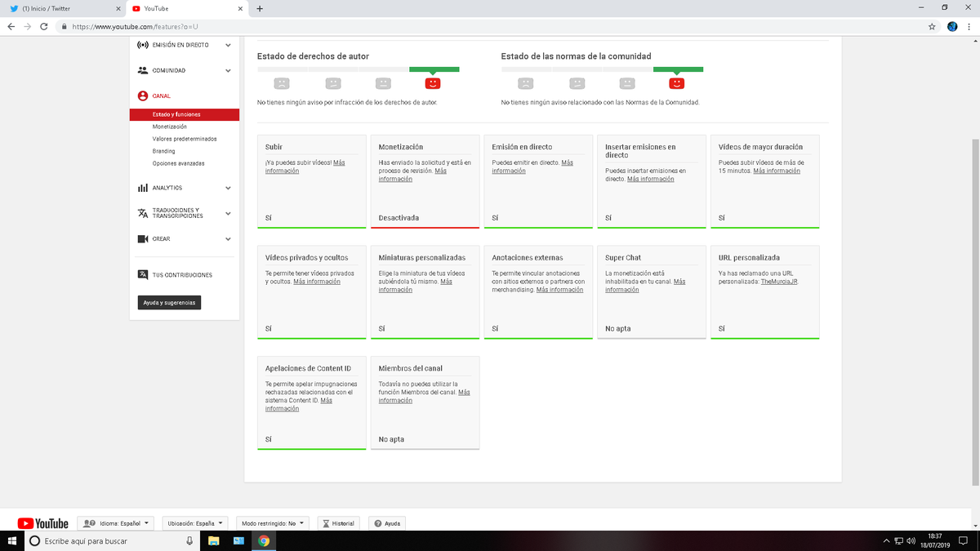Screen dimensions: 980x551
Task: Click the red smiley under community guidelines status
Action: 676,83
